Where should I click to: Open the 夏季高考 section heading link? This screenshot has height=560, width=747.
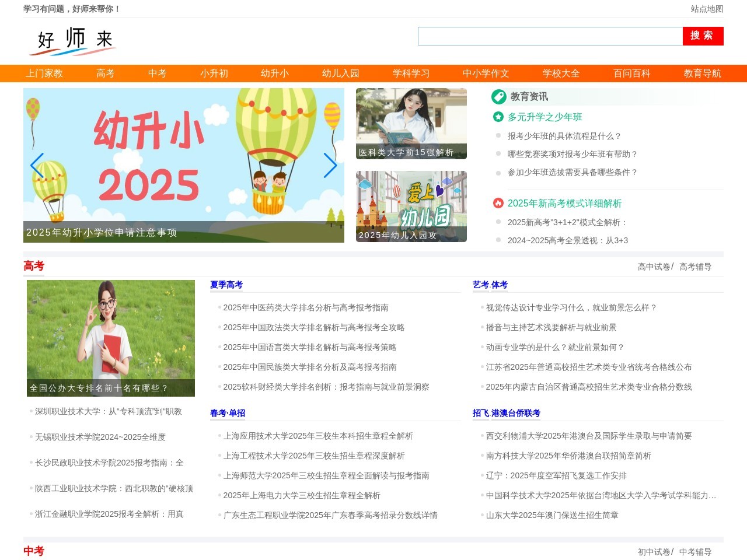[x=226, y=285]
